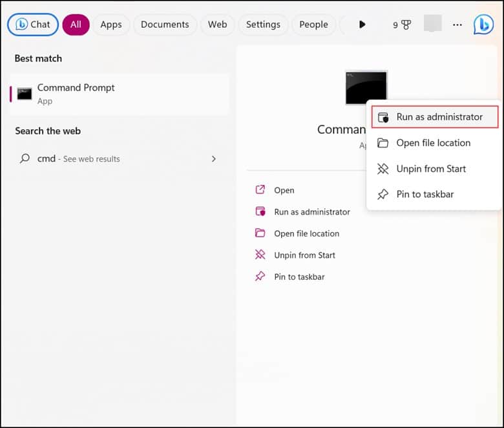Click the user account avatar placeholder
The image size is (504, 428).
click(433, 23)
